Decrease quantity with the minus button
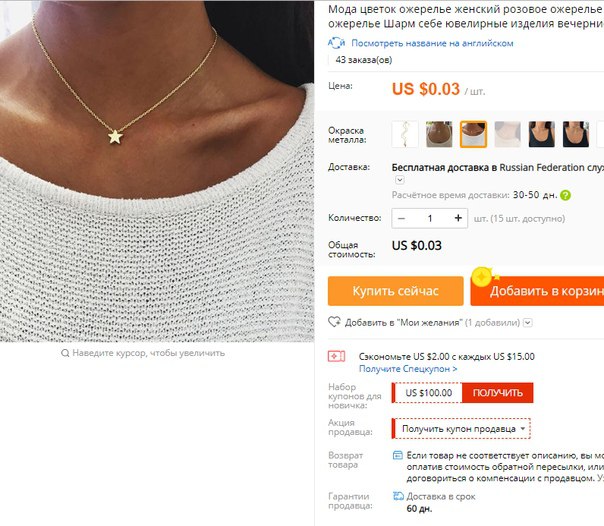This screenshot has height=526, width=604. point(401,218)
